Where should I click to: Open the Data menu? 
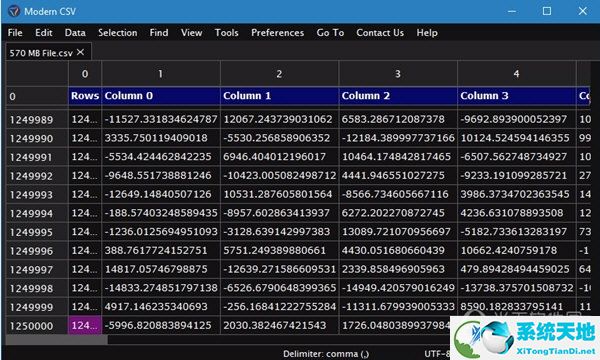coord(75,33)
